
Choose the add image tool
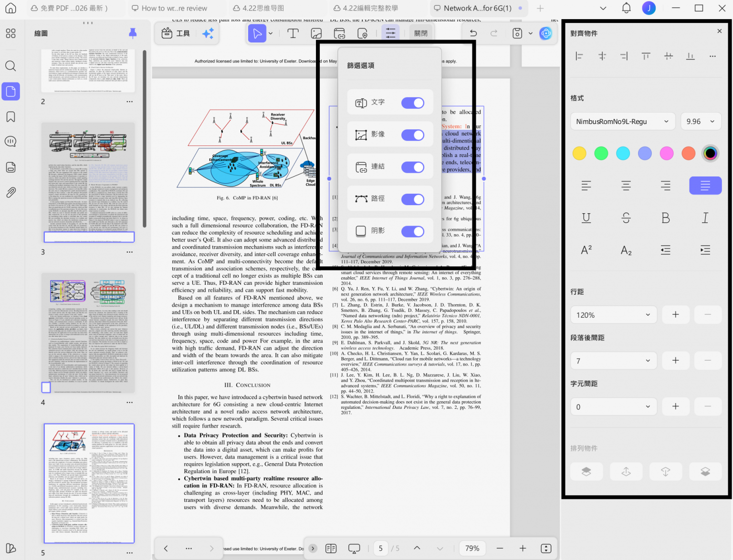click(316, 33)
